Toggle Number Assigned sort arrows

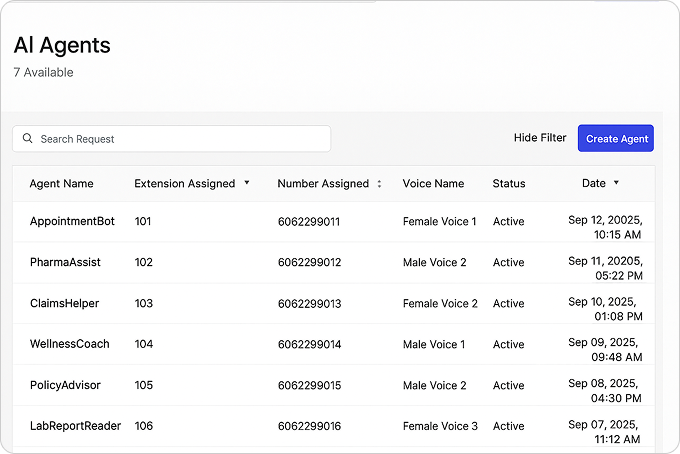[379, 184]
